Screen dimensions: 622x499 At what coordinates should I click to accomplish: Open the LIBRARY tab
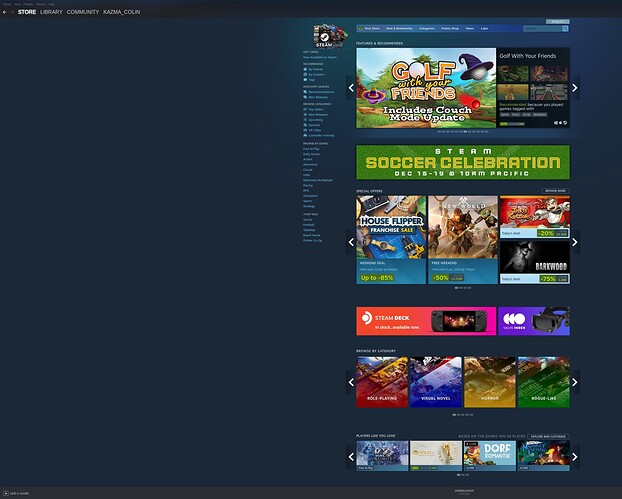coord(51,12)
